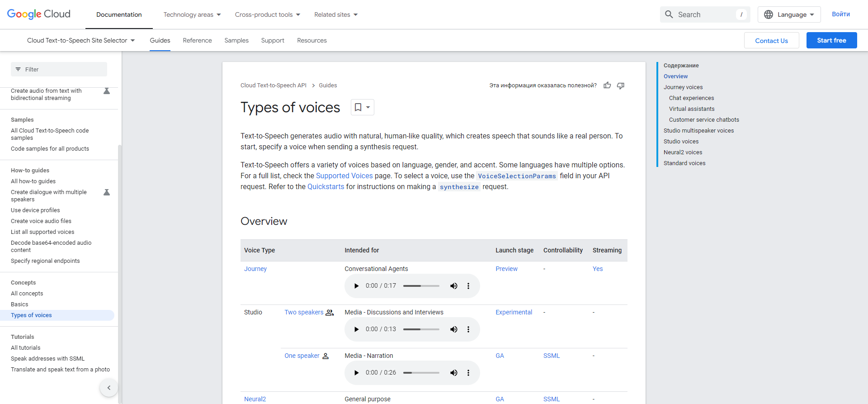
Task: Click the Войти sign-in link
Action: 841,14
